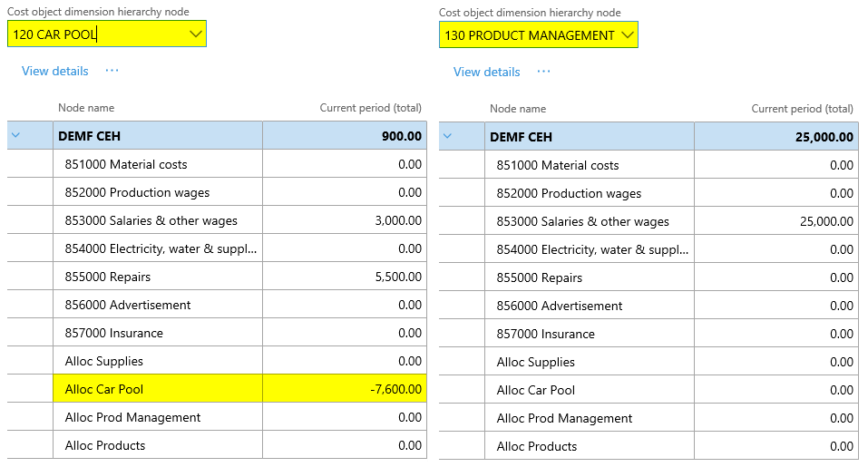Click the 120 CAR POOL text field
Image resolution: width=868 pixels, height=467 pixels.
point(91,34)
